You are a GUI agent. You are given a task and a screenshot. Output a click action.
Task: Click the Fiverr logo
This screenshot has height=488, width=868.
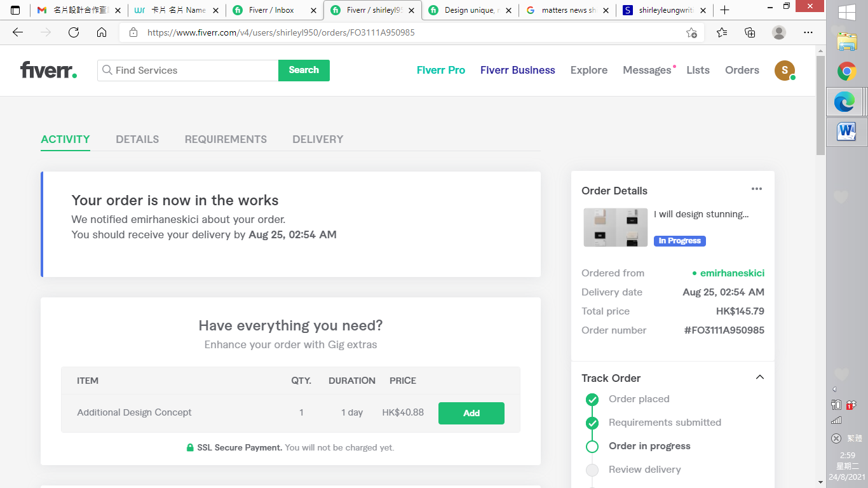48,70
